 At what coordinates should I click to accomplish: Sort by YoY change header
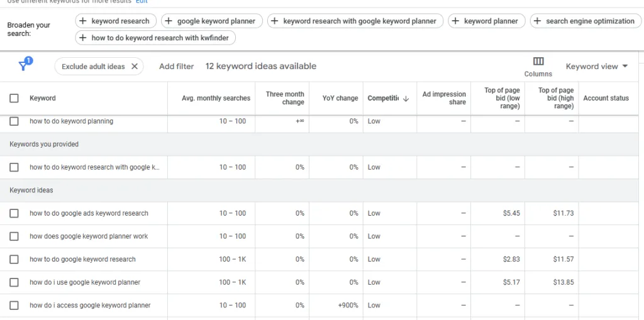340,98
